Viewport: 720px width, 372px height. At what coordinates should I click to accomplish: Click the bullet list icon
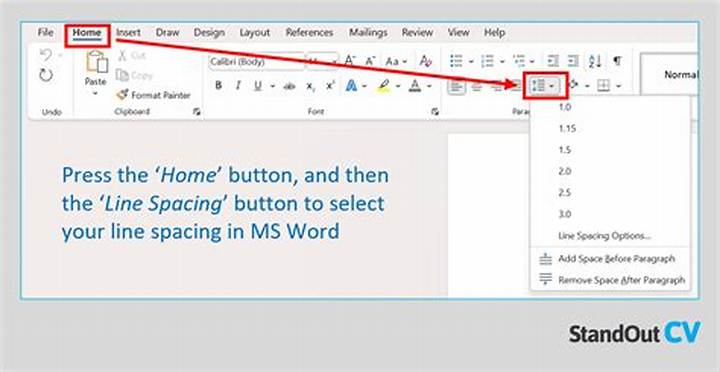pyautogui.click(x=456, y=61)
